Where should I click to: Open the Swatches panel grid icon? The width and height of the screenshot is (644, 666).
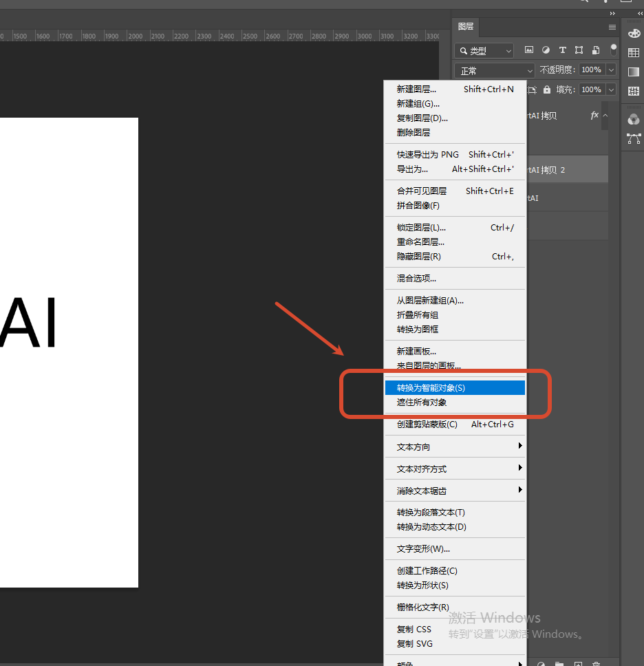(634, 53)
